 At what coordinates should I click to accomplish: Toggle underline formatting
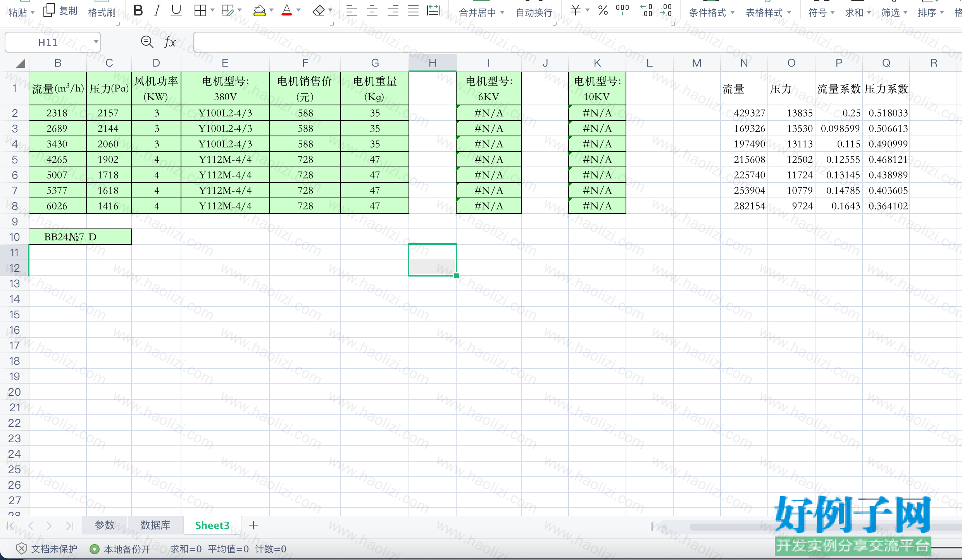pyautogui.click(x=176, y=10)
